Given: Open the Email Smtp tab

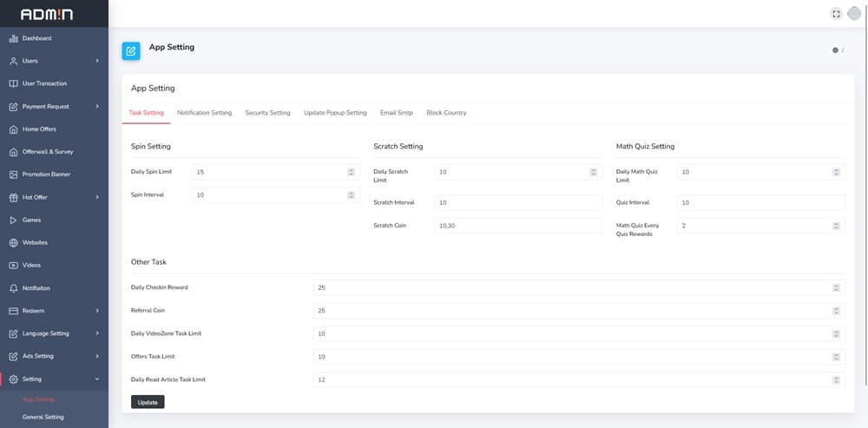Looking at the screenshot, I should pos(396,113).
